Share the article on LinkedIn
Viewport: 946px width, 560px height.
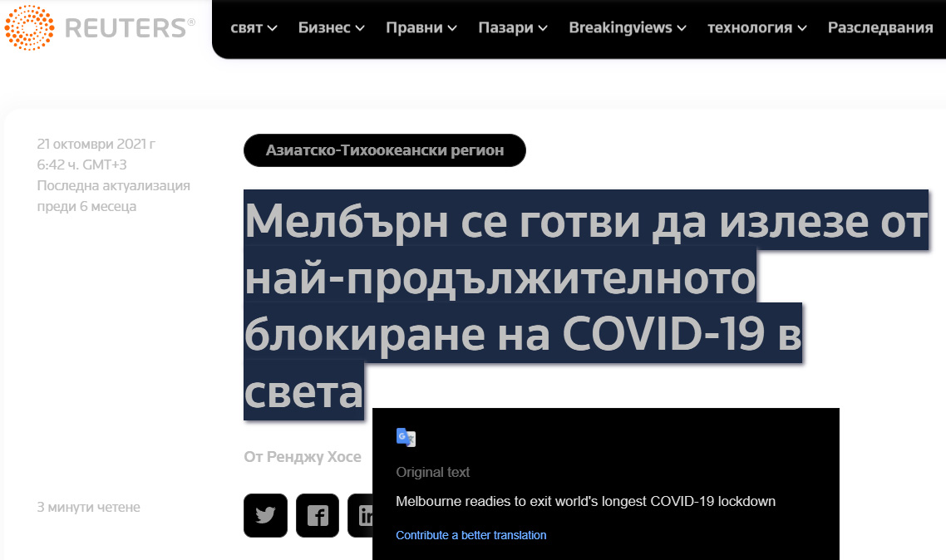(x=362, y=515)
